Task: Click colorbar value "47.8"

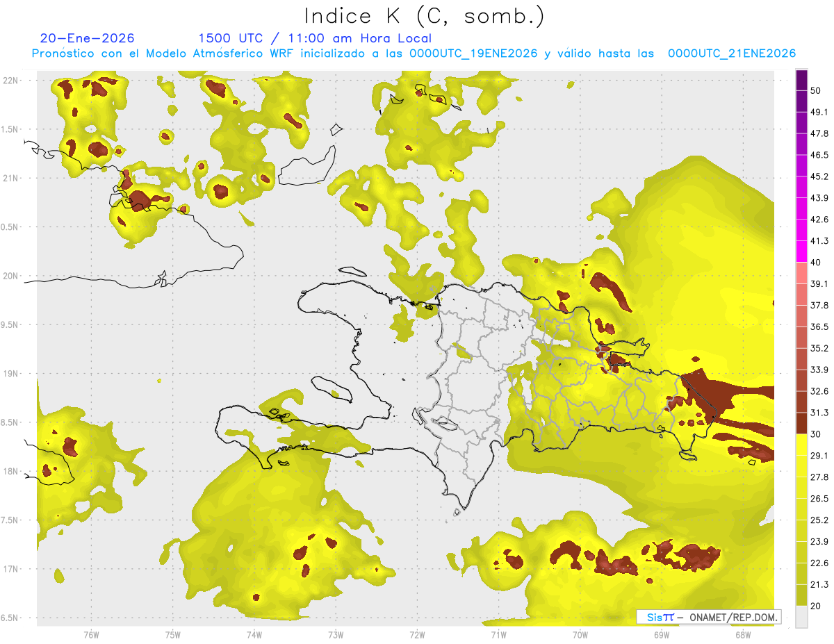Action: (819, 133)
